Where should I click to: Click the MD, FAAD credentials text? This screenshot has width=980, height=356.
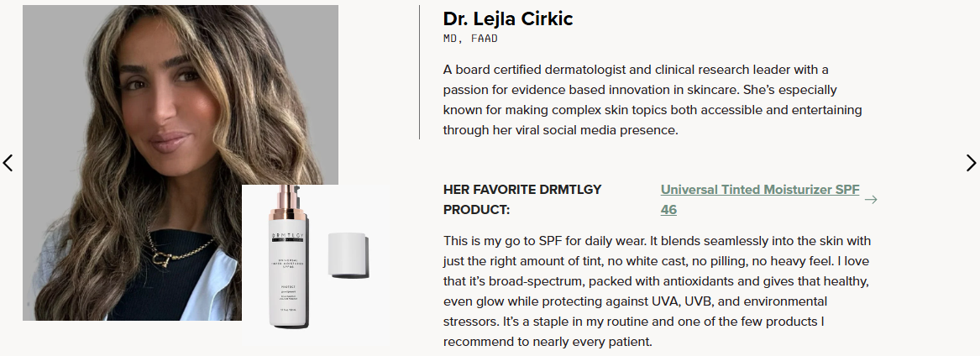[470, 39]
